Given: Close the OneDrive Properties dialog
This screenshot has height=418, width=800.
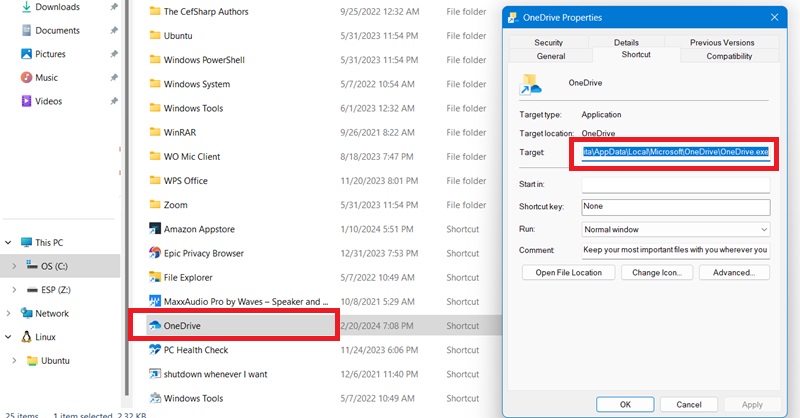Looking at the screenshot, I should [774, 17].
